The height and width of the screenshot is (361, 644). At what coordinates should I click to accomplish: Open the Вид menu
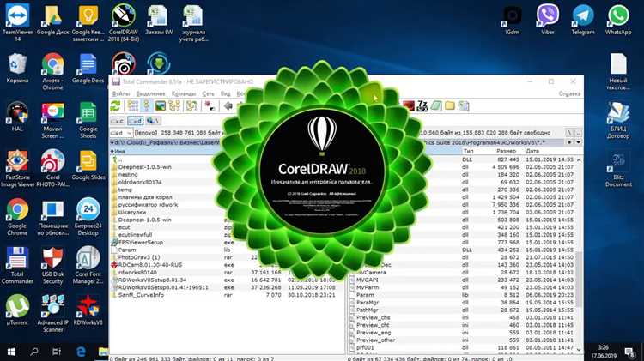[226, 94]
